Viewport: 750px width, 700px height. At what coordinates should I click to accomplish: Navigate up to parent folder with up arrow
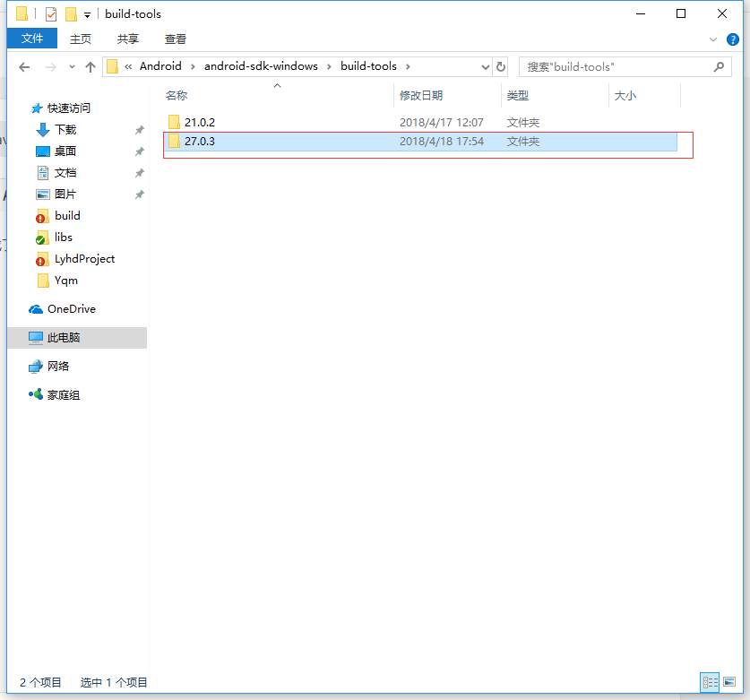[92, 66]
